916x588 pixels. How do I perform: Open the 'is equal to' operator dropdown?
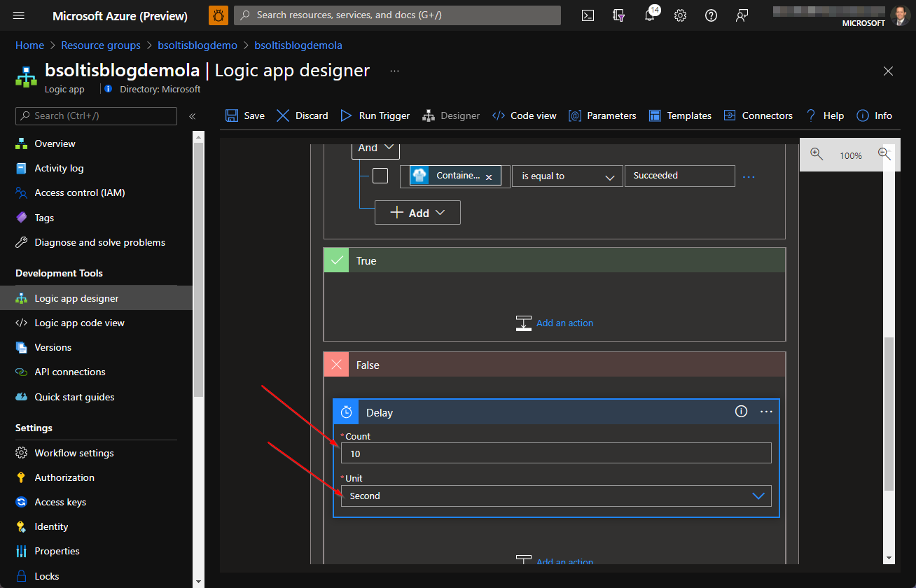click(567, 176)
